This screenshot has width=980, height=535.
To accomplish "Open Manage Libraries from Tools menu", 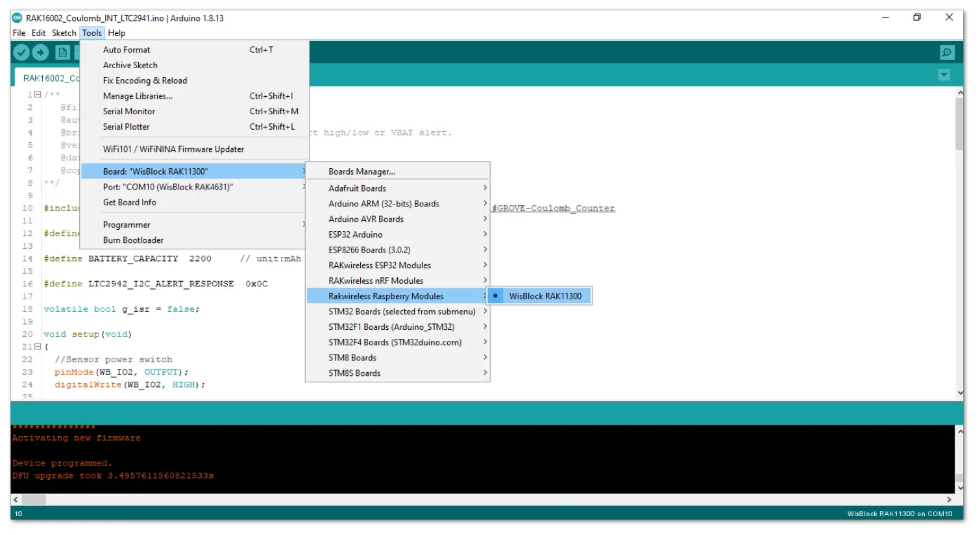I will click(x=194, y=96).
